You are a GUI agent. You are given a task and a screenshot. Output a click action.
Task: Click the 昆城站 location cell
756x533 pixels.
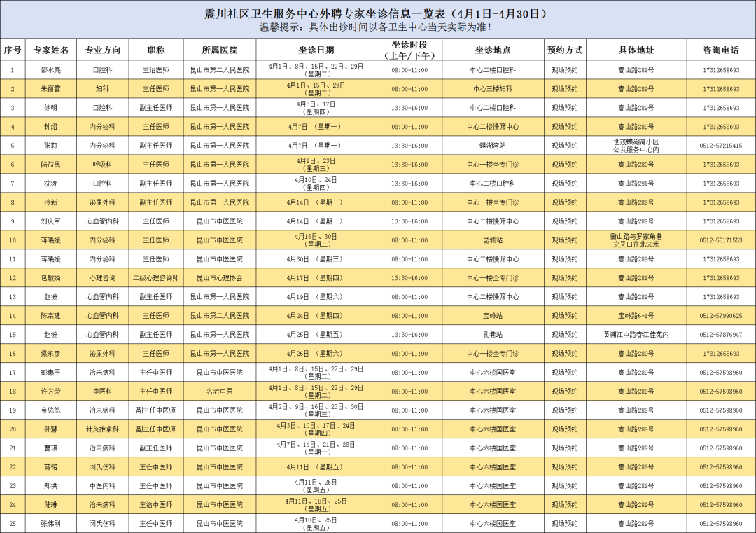(493, 240)
